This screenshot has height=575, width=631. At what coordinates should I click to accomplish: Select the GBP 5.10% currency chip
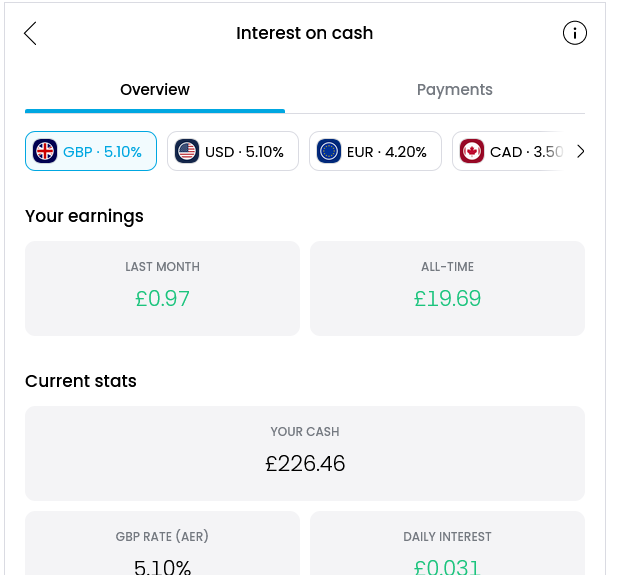click(91, 151)
